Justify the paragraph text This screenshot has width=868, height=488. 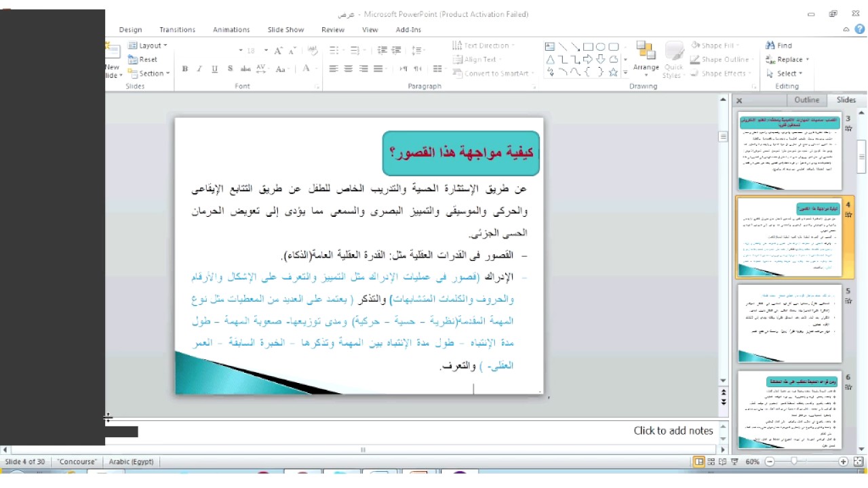pyautogui.click(x=378, y=68)
